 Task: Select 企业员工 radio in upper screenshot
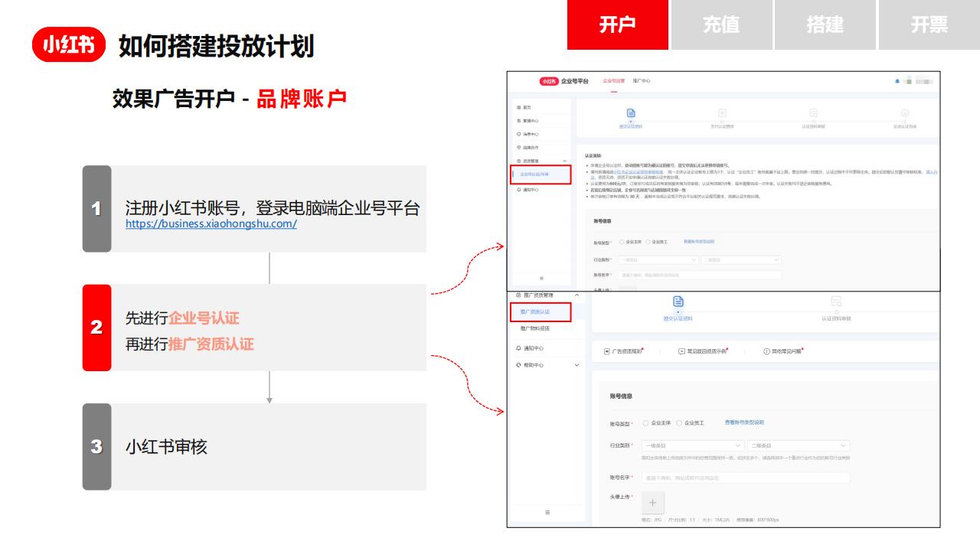[x=647, y=242]
